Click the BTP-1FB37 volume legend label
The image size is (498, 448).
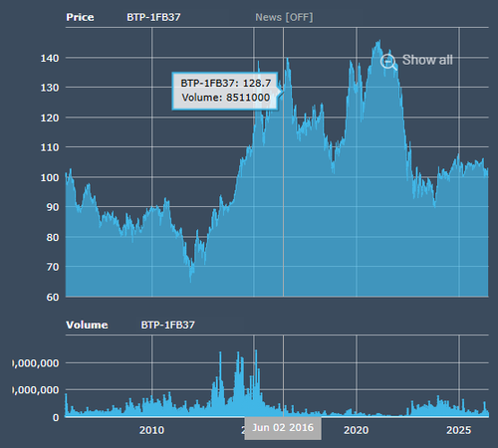[167, 325]
